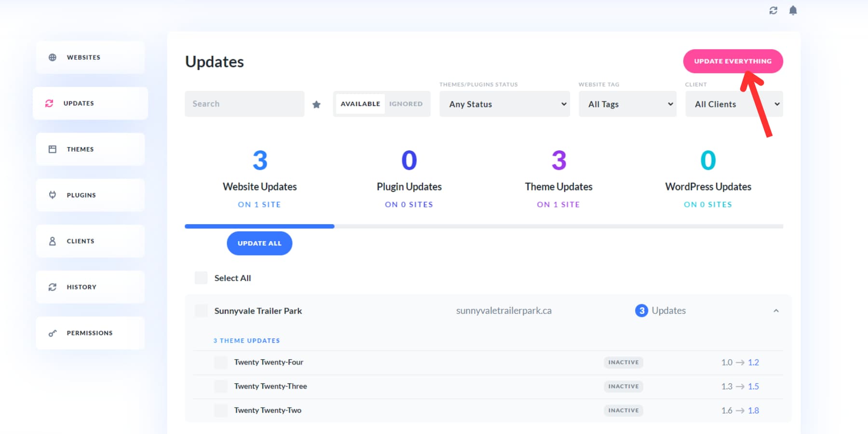The width and height of the screenshot is (868, 434).
Task: Click Inactive badge for Twenty Twenty-Three
Action: (624, 386)
